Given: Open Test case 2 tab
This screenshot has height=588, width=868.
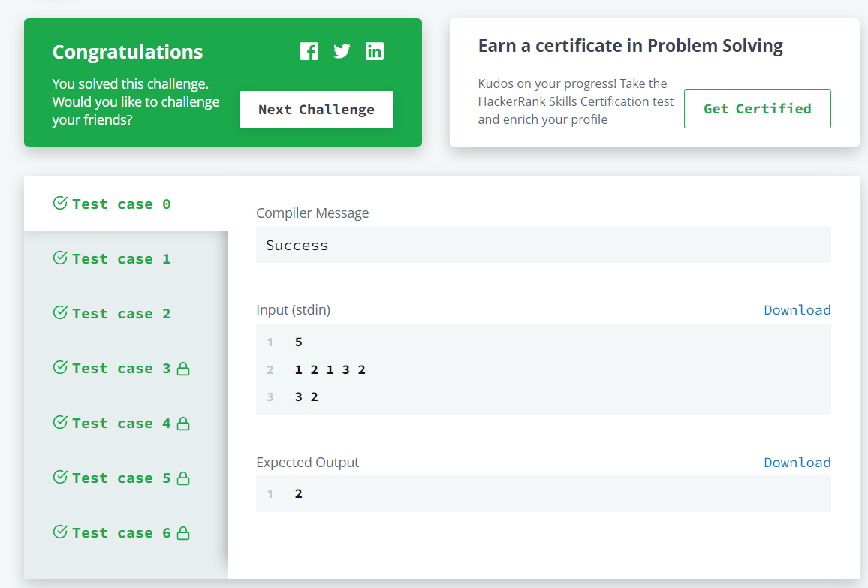Looking at the screenshot, I should click(x=126, y=313).
